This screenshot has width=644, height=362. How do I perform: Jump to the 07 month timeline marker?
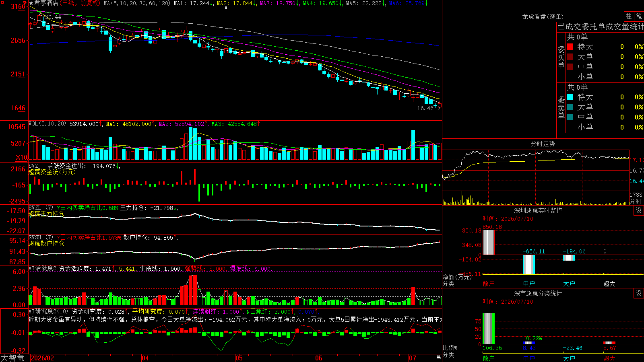(x=413, y=358)
